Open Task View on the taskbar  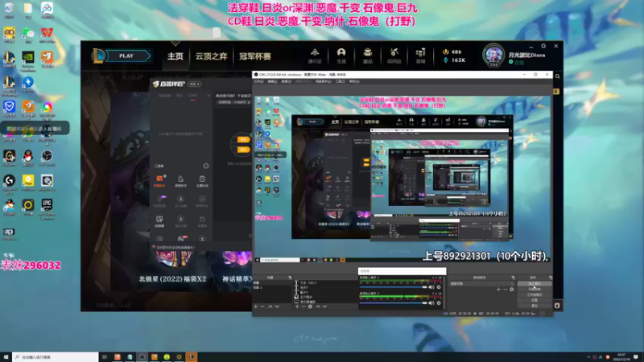(105, 357)
